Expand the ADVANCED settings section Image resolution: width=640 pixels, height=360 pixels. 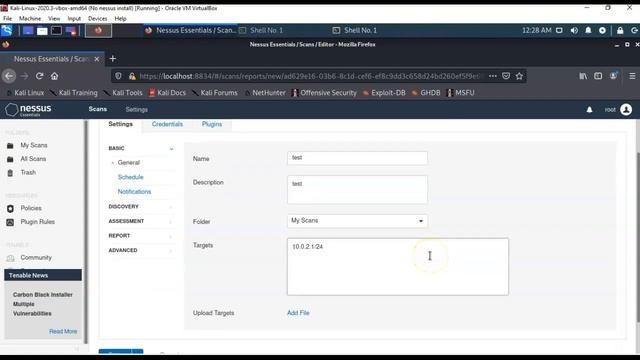(x=141, y=250)
